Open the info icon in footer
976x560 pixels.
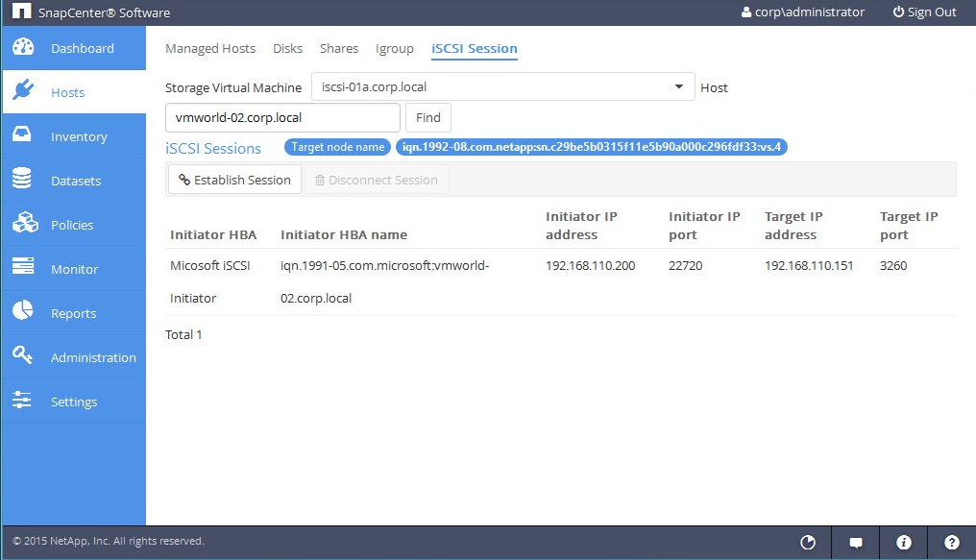(x=903, y=543)
